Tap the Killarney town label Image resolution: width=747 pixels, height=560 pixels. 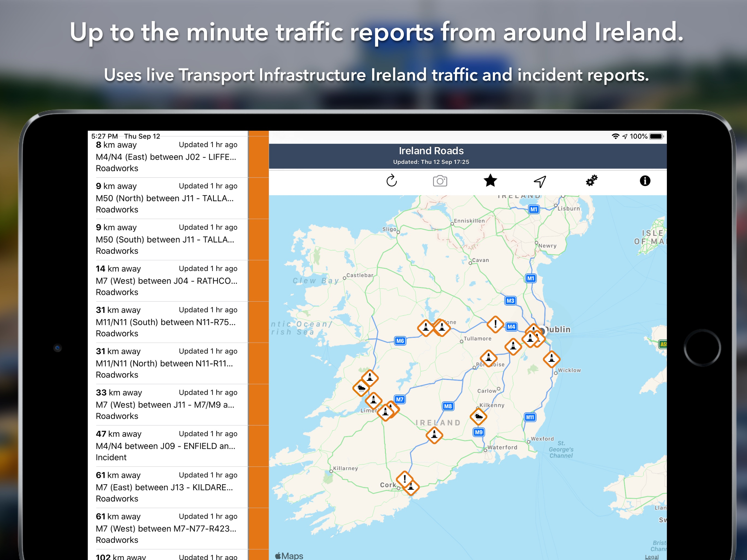[x=345, y=468]
